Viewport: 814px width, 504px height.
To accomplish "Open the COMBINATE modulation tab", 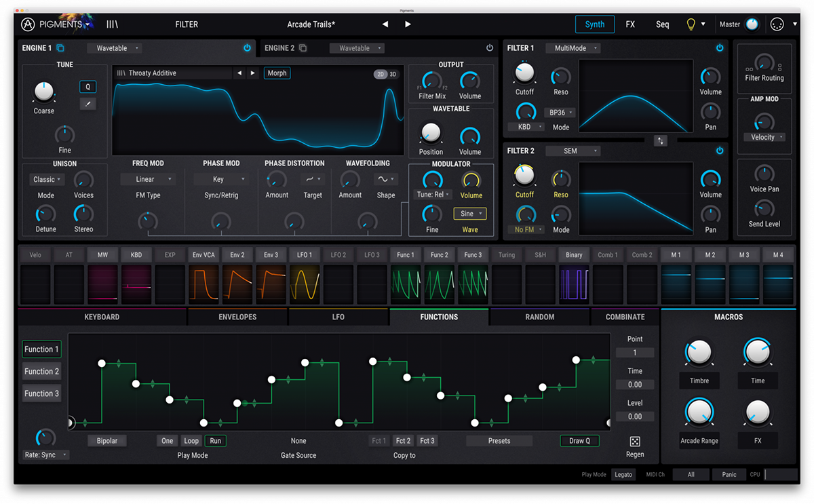I will 625,317.
